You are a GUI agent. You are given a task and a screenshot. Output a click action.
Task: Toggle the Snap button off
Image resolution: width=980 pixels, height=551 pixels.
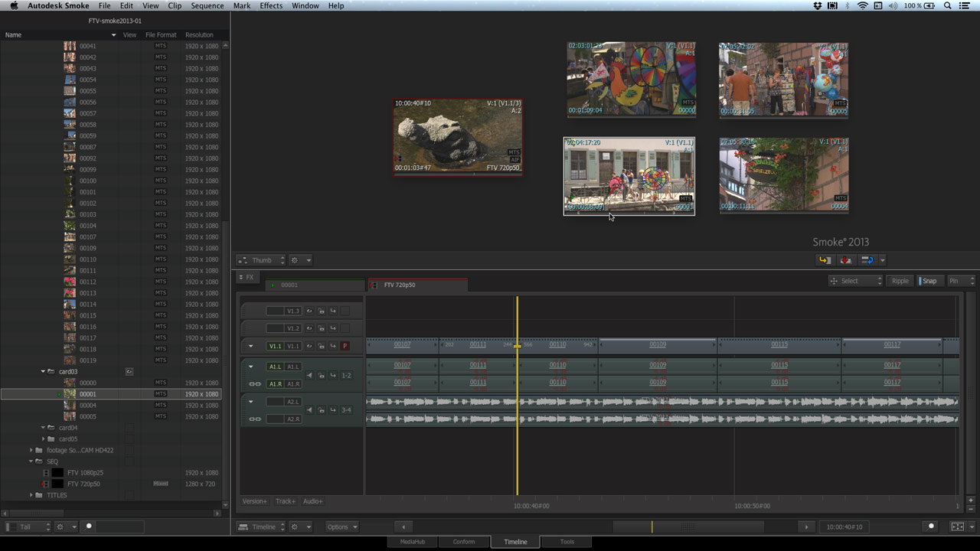pos(928,281)
